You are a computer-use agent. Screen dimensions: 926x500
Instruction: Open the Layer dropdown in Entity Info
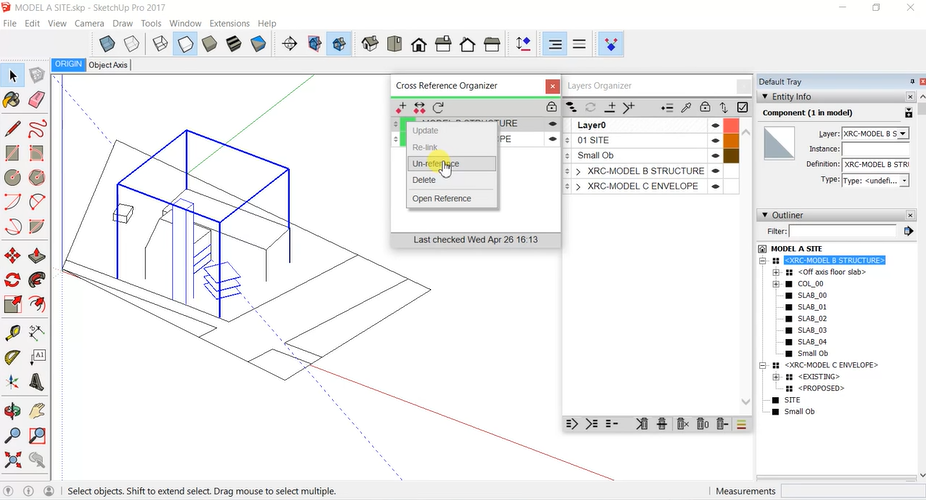pos(903,133)
